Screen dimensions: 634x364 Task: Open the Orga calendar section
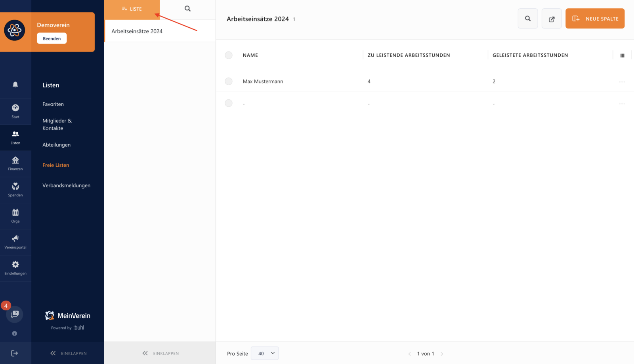click(15, 216)
